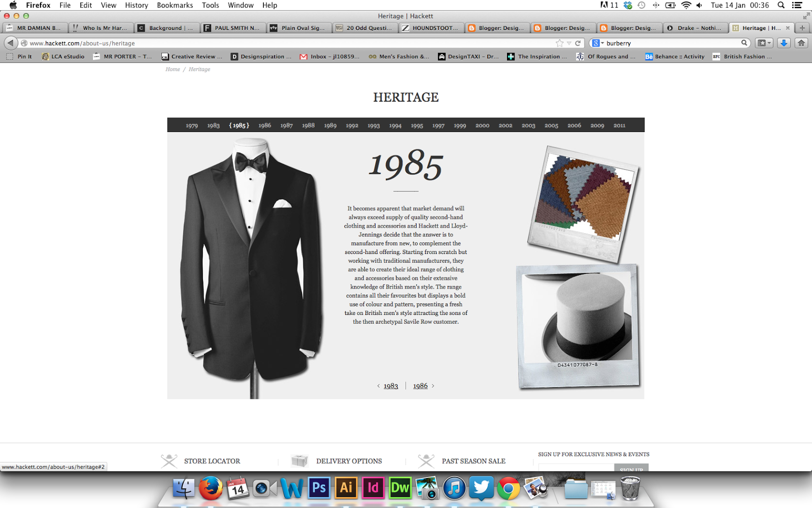Launch InDesign from the dock
812x508 pixels.
pyautogui.click(x=373, y=488)
